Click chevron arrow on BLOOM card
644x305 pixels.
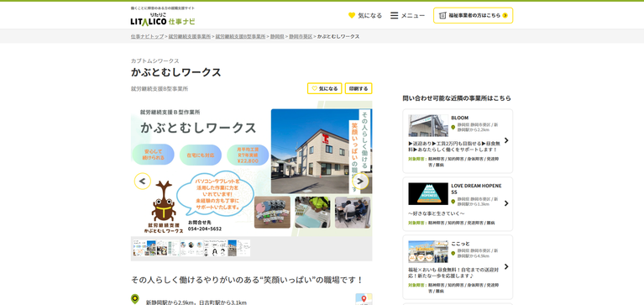(506, 140)
